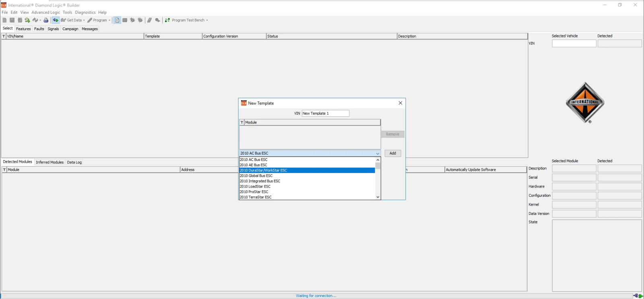Sort by the Configuration Version column header

234,36
